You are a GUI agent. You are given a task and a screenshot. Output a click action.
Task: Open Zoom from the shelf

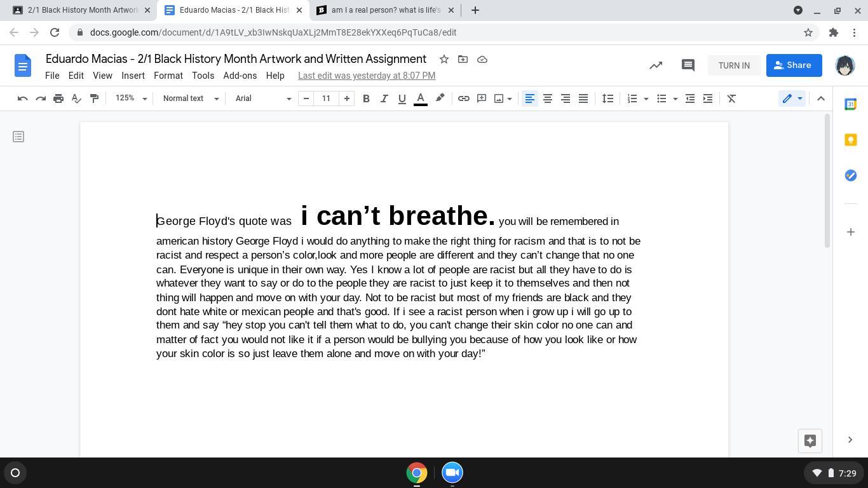click(452, 473)
